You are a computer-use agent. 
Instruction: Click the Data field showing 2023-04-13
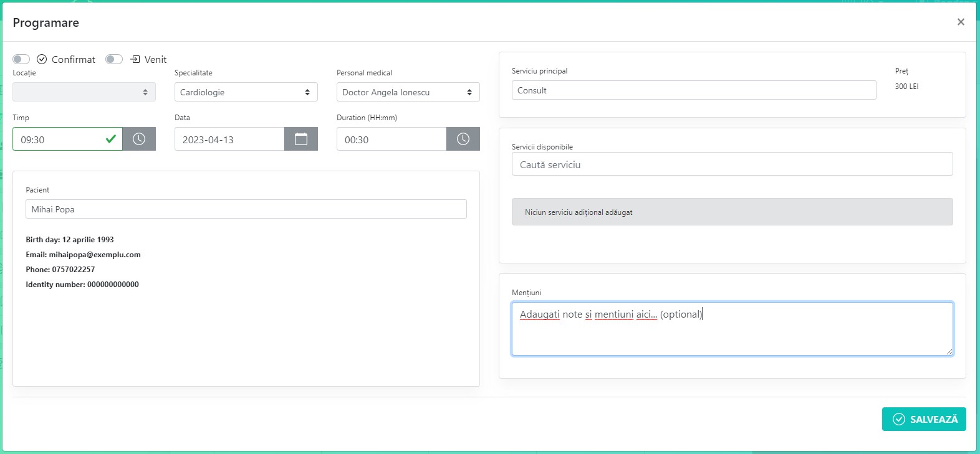[x=229, y=140]
